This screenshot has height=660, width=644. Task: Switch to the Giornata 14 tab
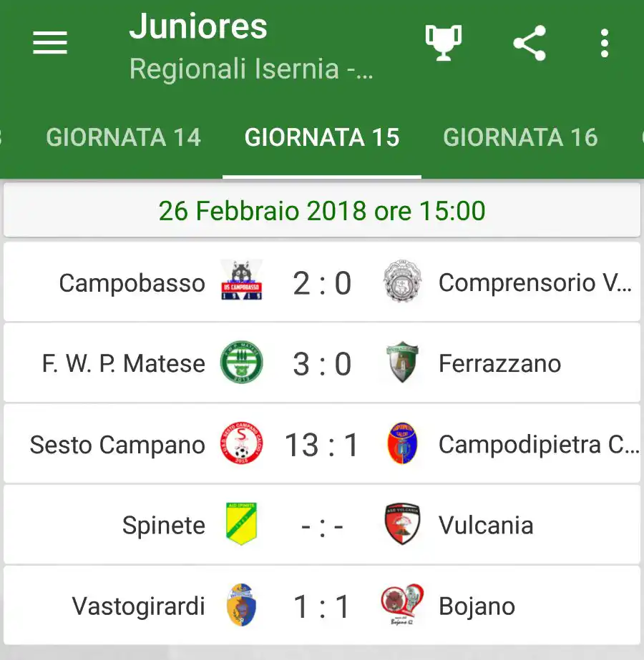(x=123, y=137)
